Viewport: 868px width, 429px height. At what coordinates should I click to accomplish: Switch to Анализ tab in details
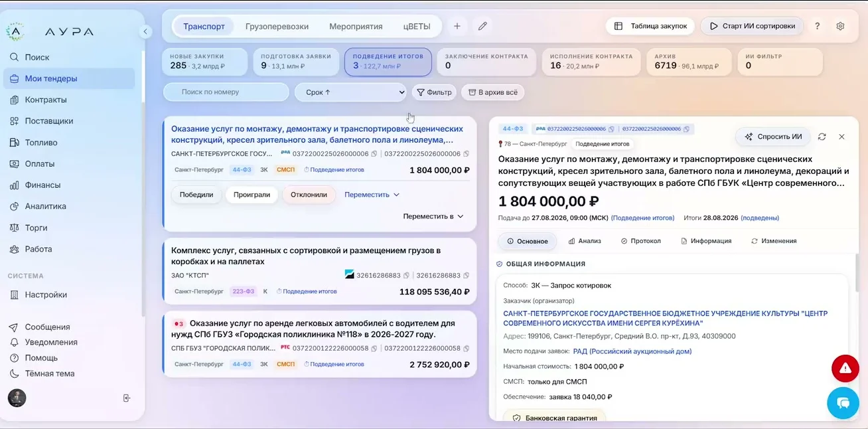[585, 241]
